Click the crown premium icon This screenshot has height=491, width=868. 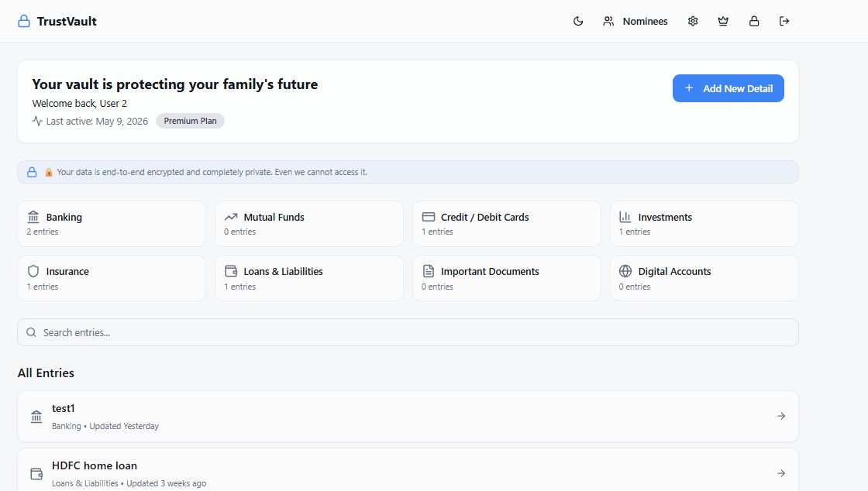pos(723,21)
